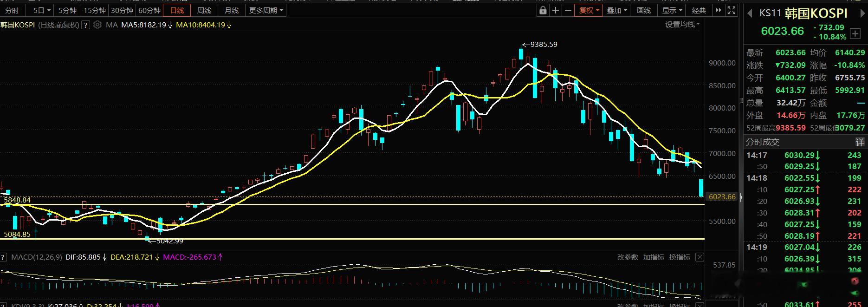Open help icon beside MACD indicator
Screen dimensions: 868x307
[x=3, y=257]
